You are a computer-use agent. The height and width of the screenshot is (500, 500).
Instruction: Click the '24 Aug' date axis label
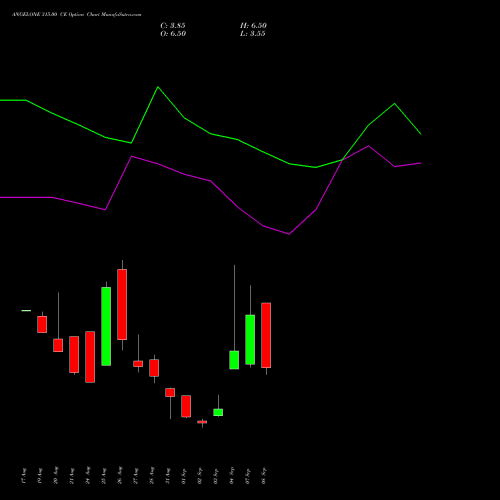pyautogui.click(x=88, y=475)
